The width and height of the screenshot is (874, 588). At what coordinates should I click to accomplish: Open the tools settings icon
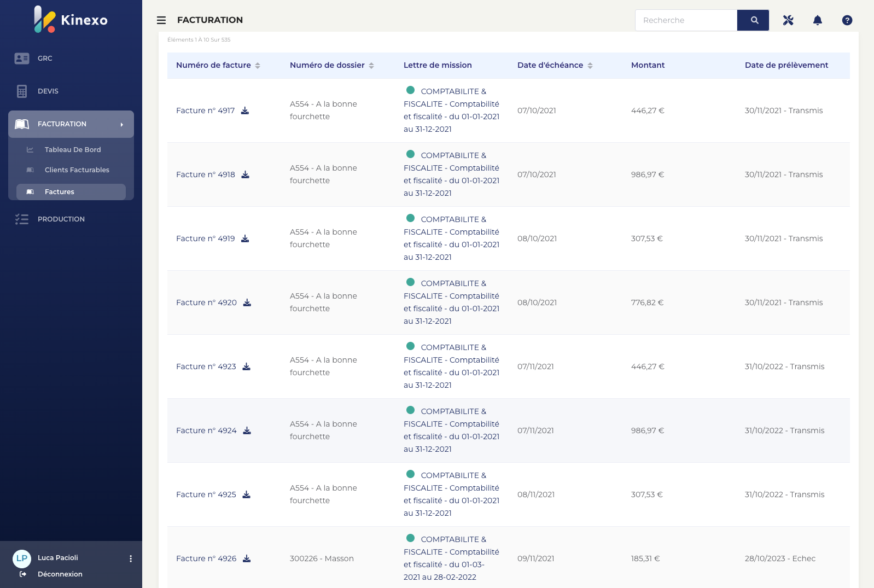(x=788, y=20)
